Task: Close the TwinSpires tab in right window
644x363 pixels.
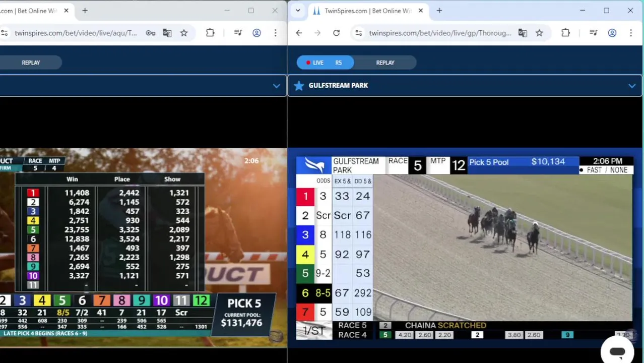Action: pyautogui.click(x=420, y=10)
